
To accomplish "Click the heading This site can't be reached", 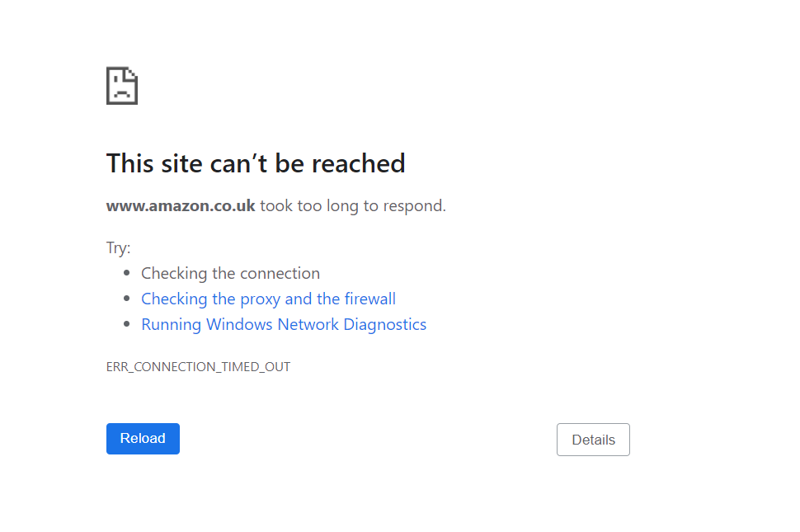I will (256, 163).
